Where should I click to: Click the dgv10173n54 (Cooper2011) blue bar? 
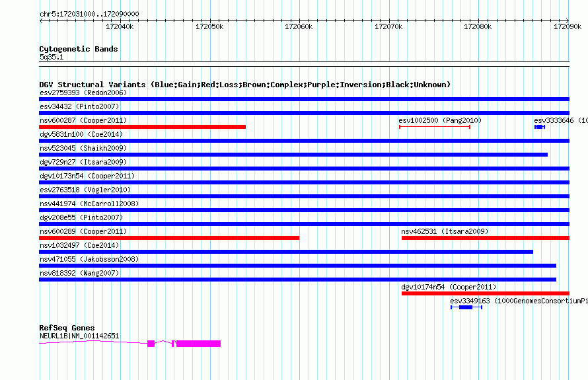point(304,182)
